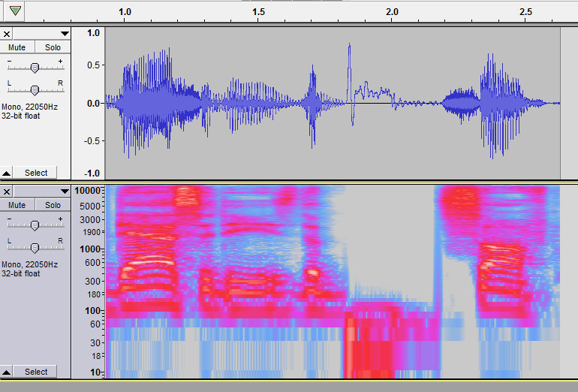The width and height of the screenshot is (578, 392).
Task: Close the waveform track with X
Action: pos(7,35)
